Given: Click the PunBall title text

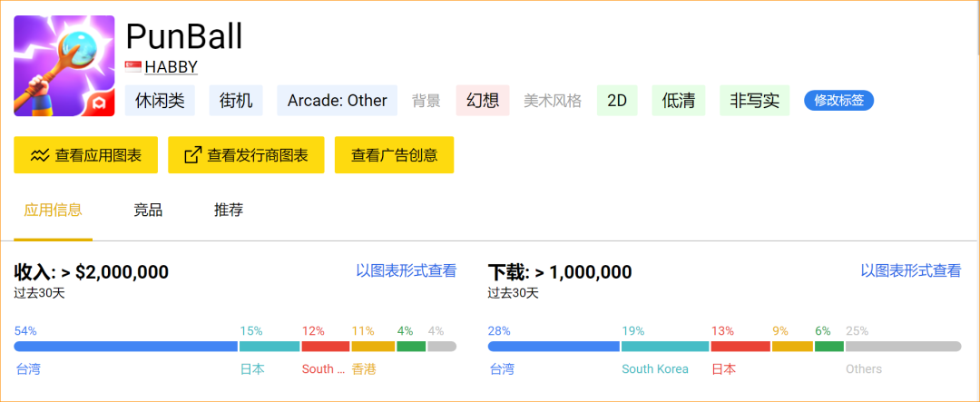Looking at the screenshot, I should click(x=183, y=36).
